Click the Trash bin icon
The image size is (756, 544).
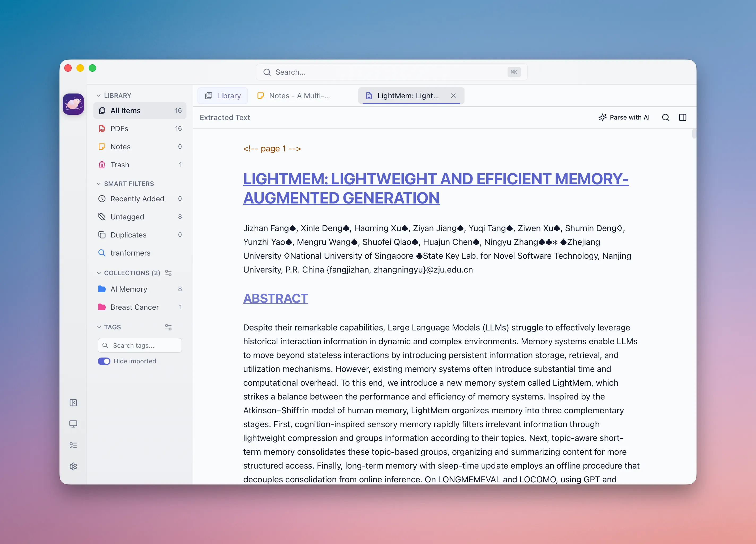pos(102,165)
